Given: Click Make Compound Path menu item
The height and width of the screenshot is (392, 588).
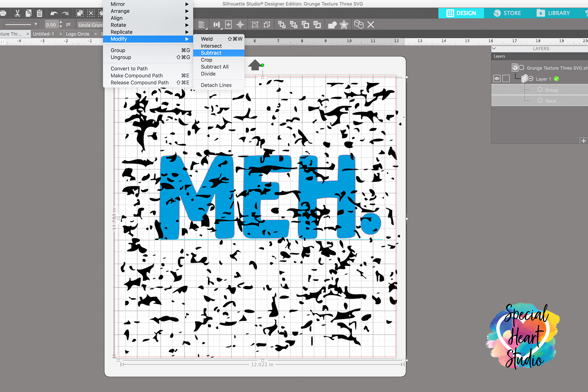Looking at the screenshot, I should click(x=148, y=76).
